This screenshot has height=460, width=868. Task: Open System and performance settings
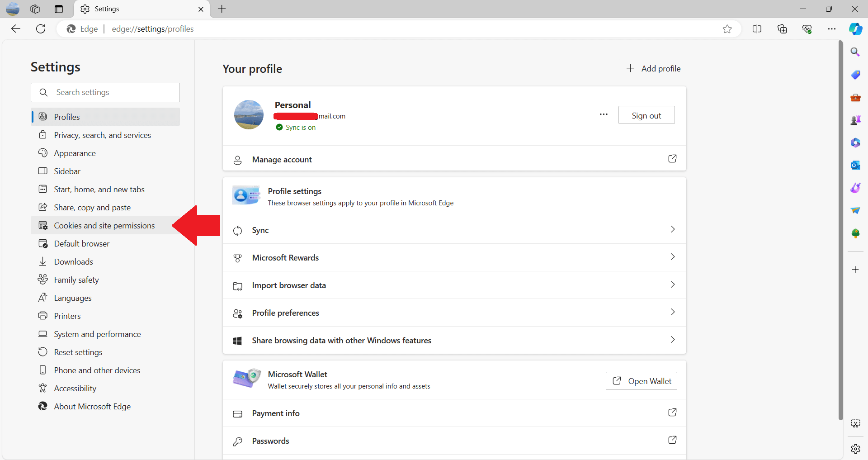tap(105, 334)
